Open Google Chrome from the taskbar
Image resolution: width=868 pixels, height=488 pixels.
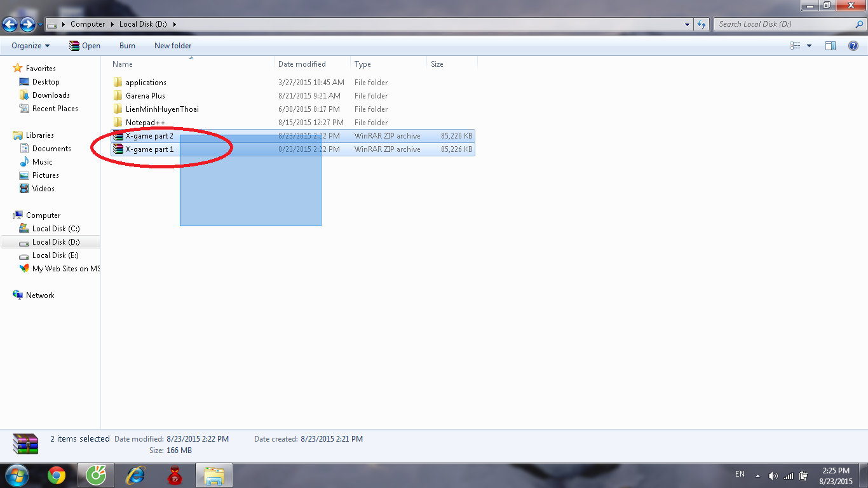56,475
